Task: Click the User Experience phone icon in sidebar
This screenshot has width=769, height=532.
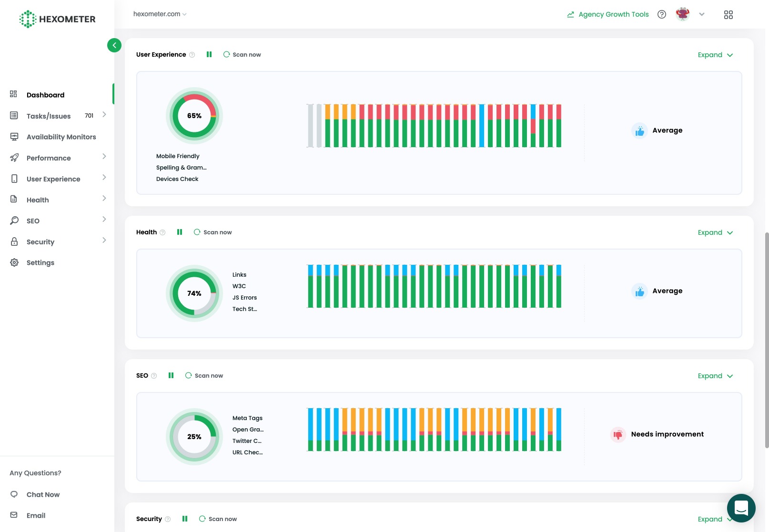Action: click(14, 179)
